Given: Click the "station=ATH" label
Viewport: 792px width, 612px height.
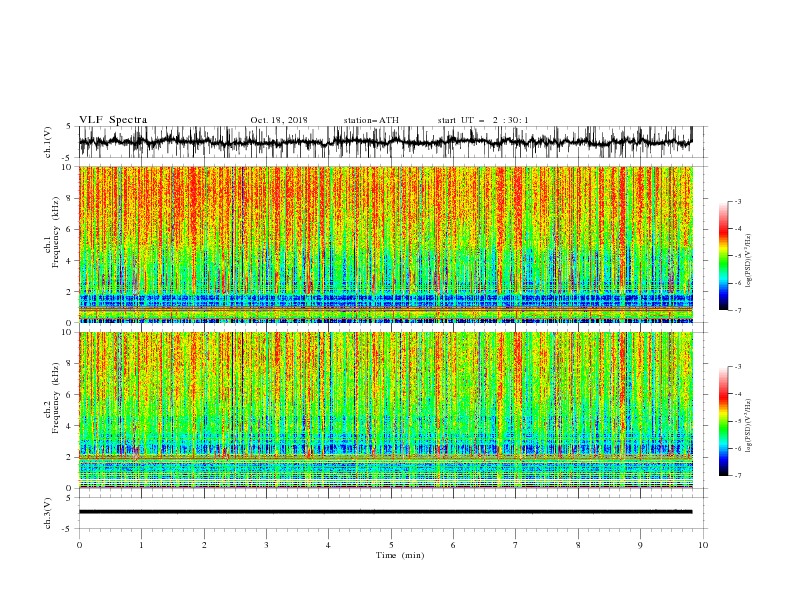Looking at the screenshot, I should coord(371,120).
